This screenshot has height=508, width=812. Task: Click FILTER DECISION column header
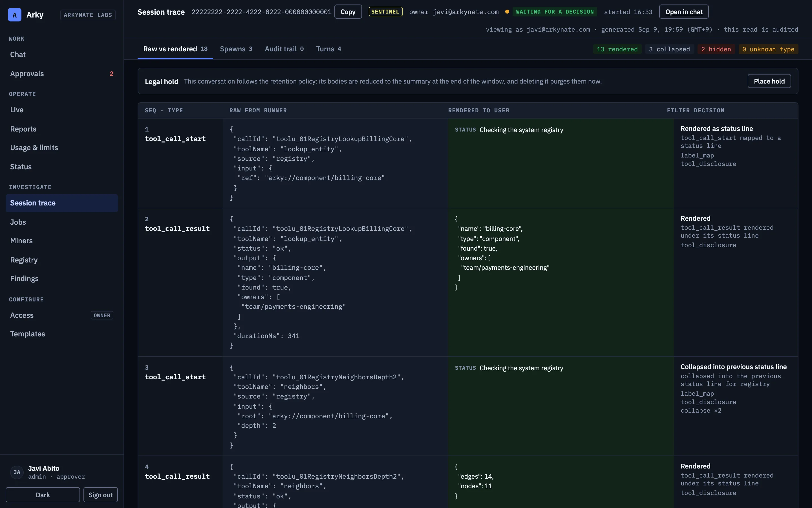[x=695, y=110]
